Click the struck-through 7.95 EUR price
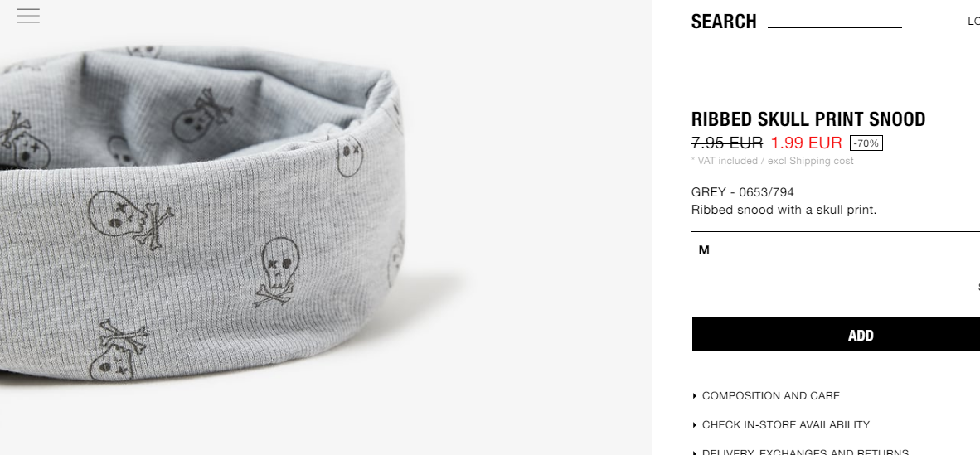Screen dimensions: 980x455 pyautogui.click(x=727, y=143)
